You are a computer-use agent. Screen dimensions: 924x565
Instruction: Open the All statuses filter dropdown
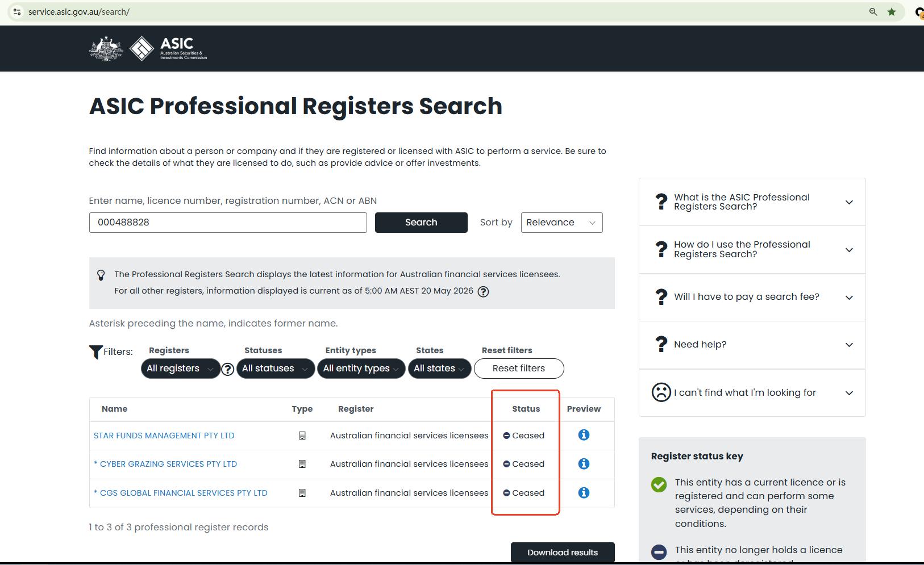tap(275, 369)
